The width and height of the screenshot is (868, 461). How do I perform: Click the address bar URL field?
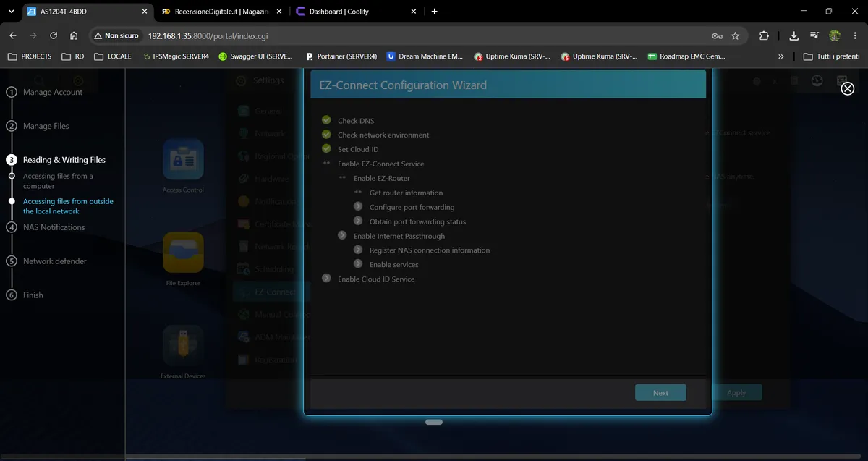427,35
